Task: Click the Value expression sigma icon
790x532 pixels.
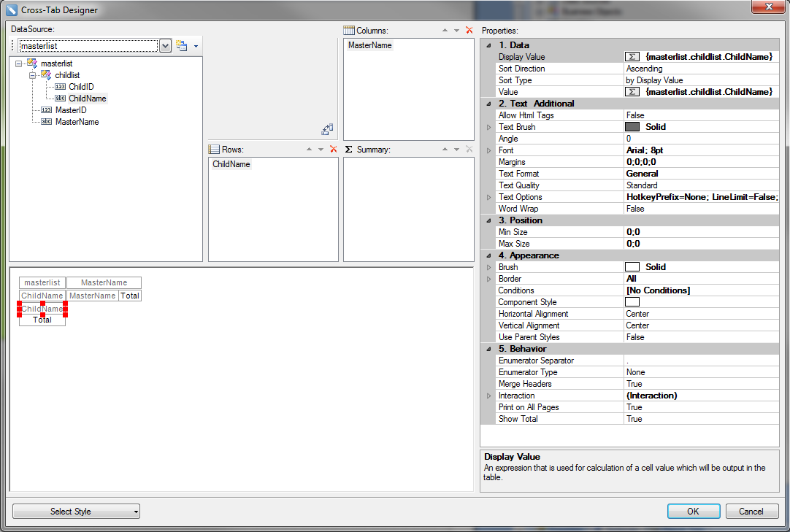Action: click(632, 92)
